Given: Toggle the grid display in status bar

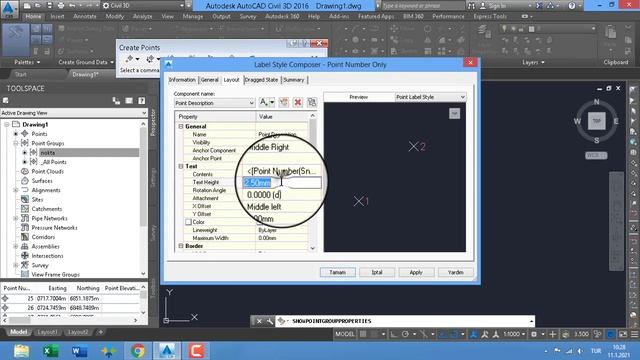Looking at the screenshot, I should point(363,334).
